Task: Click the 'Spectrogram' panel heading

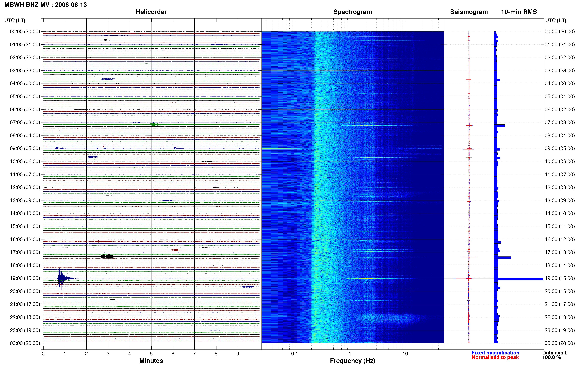Action: (352, 12)
